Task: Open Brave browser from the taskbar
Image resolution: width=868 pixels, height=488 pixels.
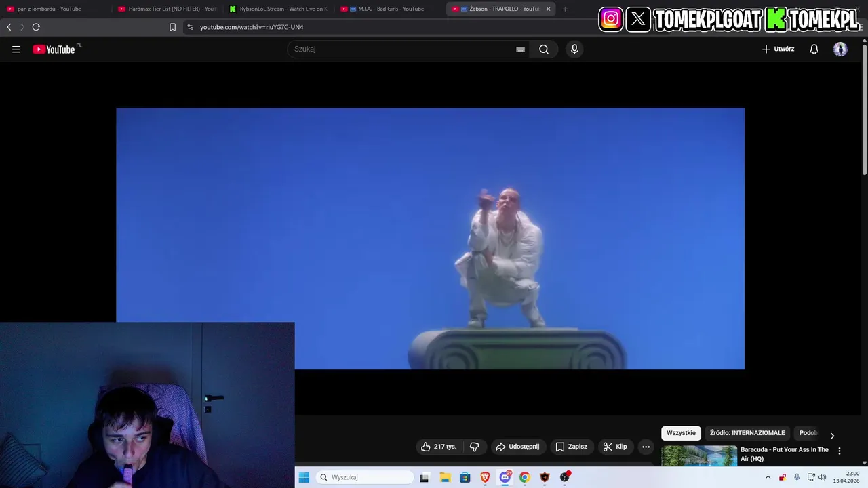Action: coord(485,477)
